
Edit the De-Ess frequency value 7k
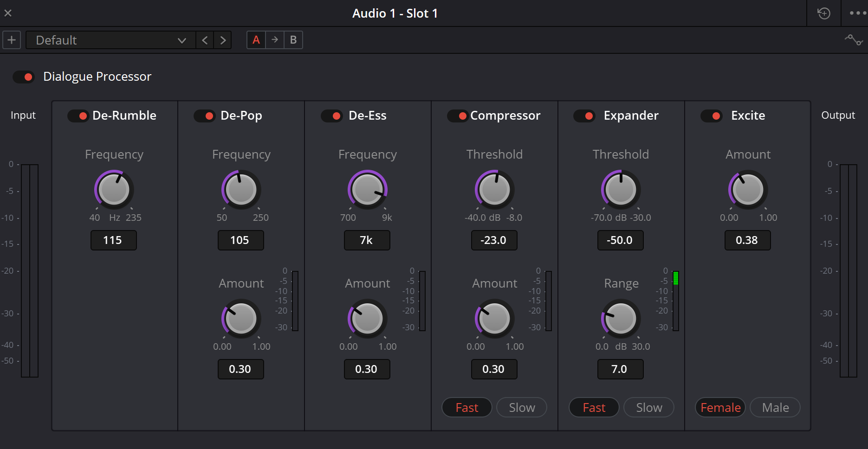[x=367, y=240]
